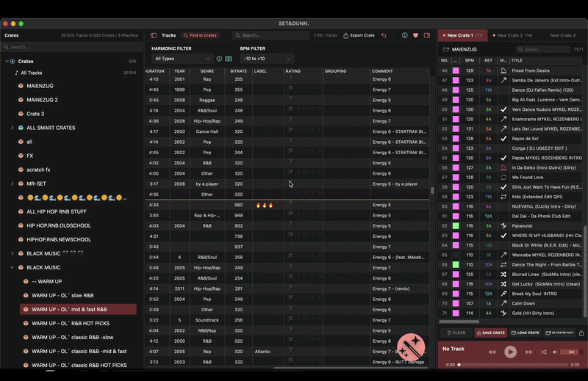Click the heart favorites icon
Viewport: 588px width, 381px height.
coord(415,35)
